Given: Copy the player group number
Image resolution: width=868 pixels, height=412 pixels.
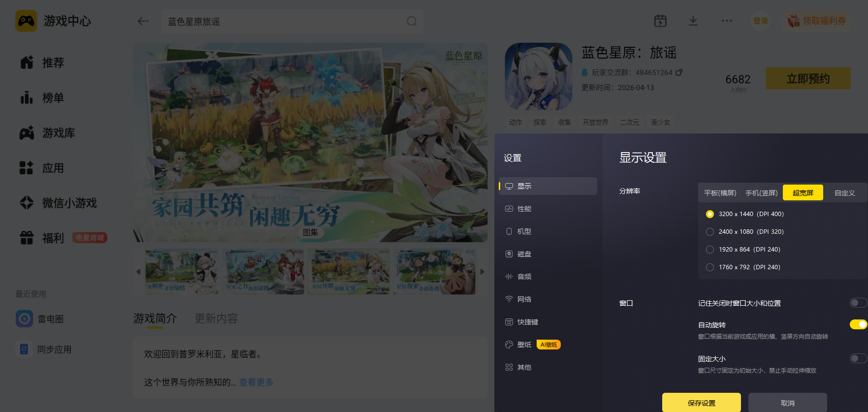Looking at the screenshot, I should coord(679,72).
